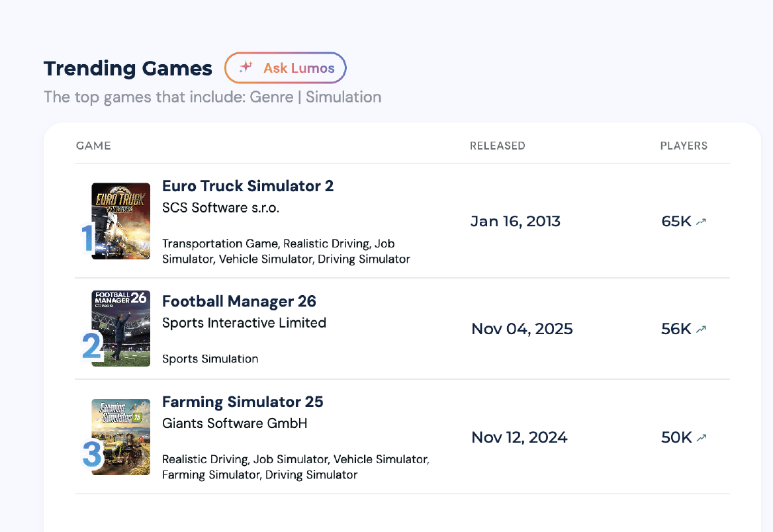Click the RELEASED column header

point(498,146)
